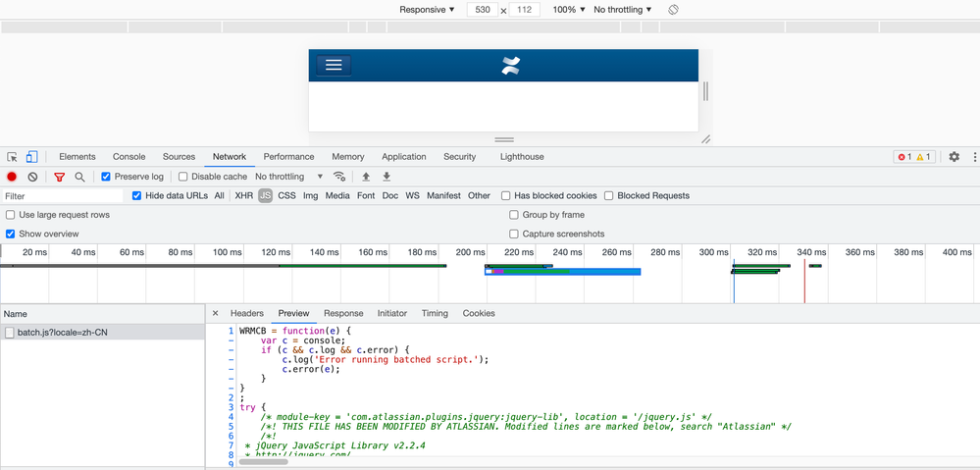Image resolution: width=980 pixels, height=470 pixels.
Task: Clear the network log
Action: pos(32,177)
